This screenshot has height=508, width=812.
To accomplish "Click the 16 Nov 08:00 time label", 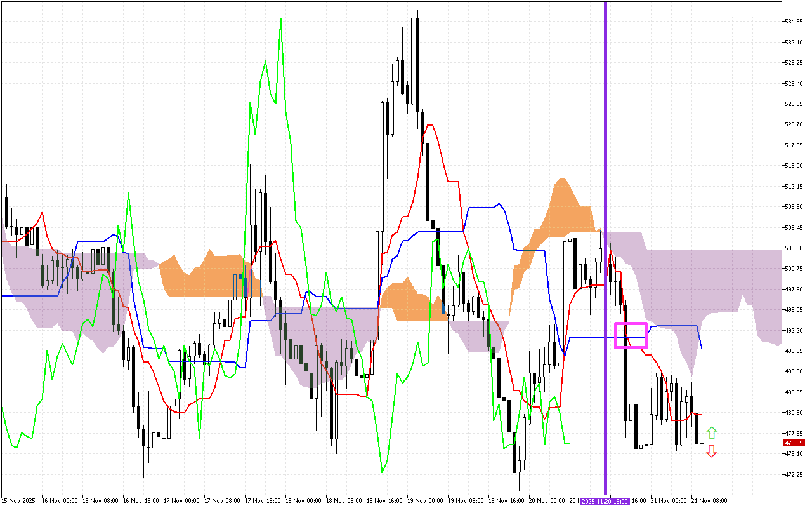I will tap(100, 501).
